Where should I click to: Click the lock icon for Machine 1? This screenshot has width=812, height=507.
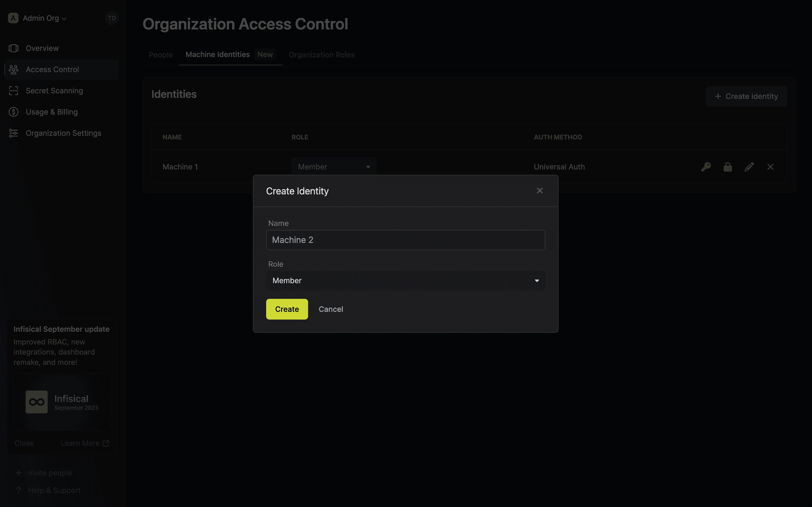[x=727, y=167]
